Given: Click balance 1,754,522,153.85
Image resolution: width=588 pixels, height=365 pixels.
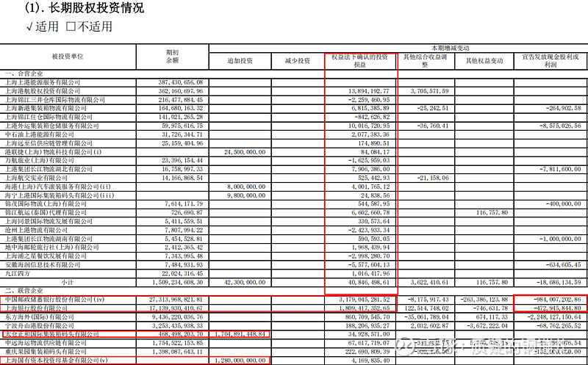Looking at the screenshot, I should (178, 343).
